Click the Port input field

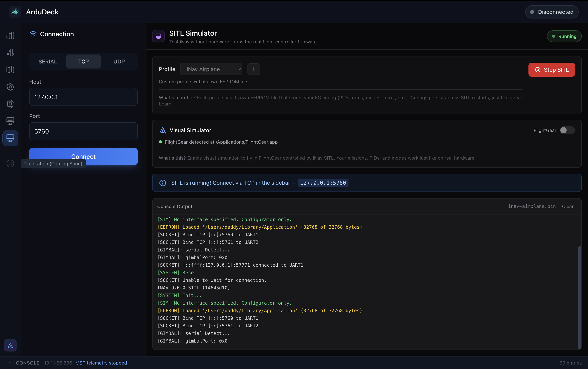point(83,131)
